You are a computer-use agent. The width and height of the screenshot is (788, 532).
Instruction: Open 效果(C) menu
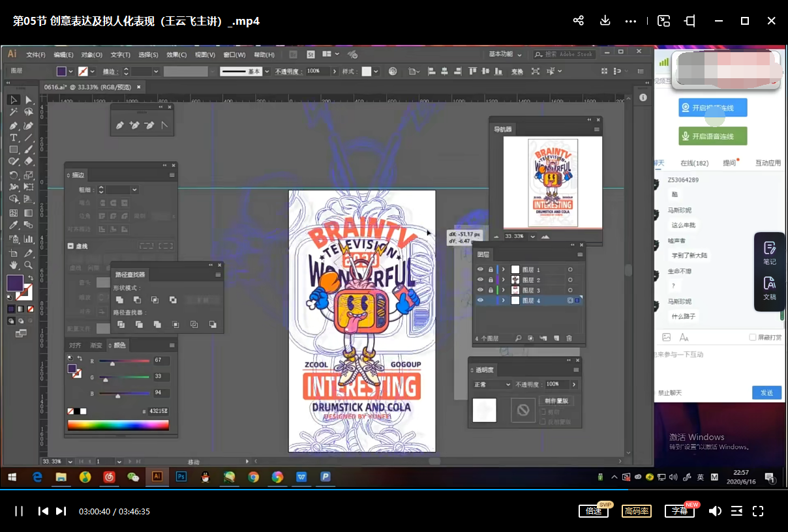pos(177,55)
